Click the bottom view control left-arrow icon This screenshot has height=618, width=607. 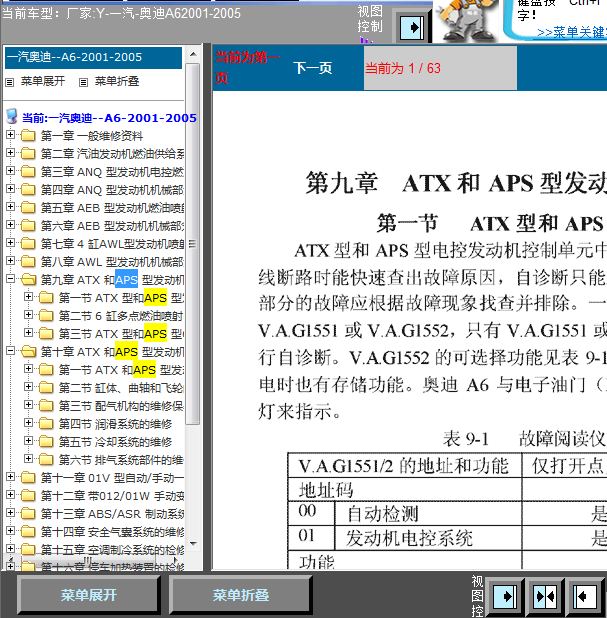[x=585, y=596]
